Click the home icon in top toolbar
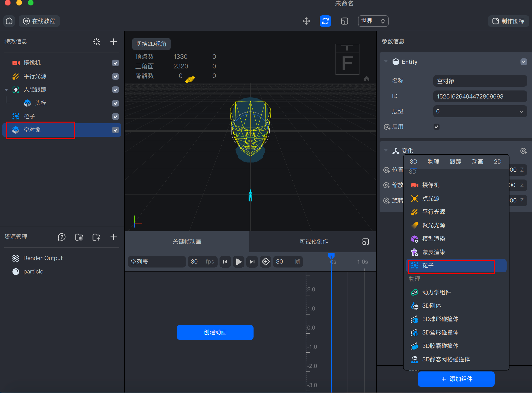The height and width of the screenshot is (393, 532). (x=9, y=21)
